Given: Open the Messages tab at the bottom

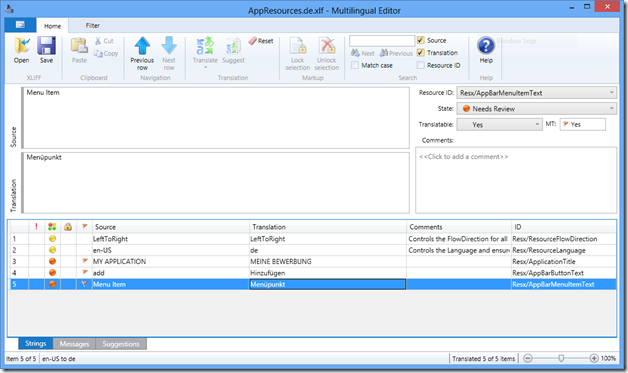Looking at the screenshot, I should tap(74, 344).
